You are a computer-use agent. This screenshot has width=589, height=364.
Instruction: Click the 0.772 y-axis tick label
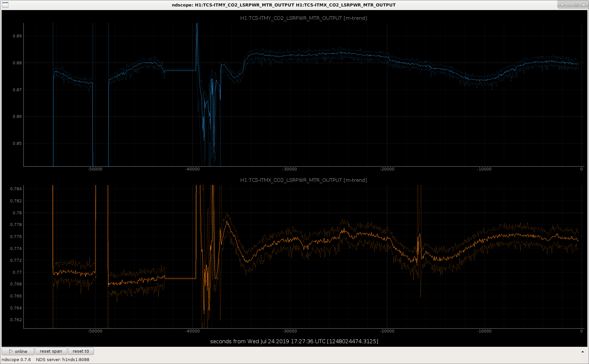(16, 260)
